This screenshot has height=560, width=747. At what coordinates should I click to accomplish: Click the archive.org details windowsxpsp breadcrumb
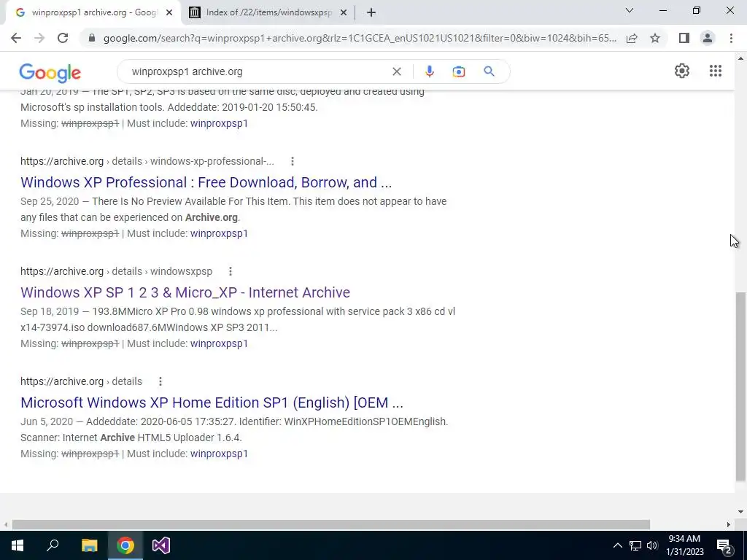(x=116, y=271)
